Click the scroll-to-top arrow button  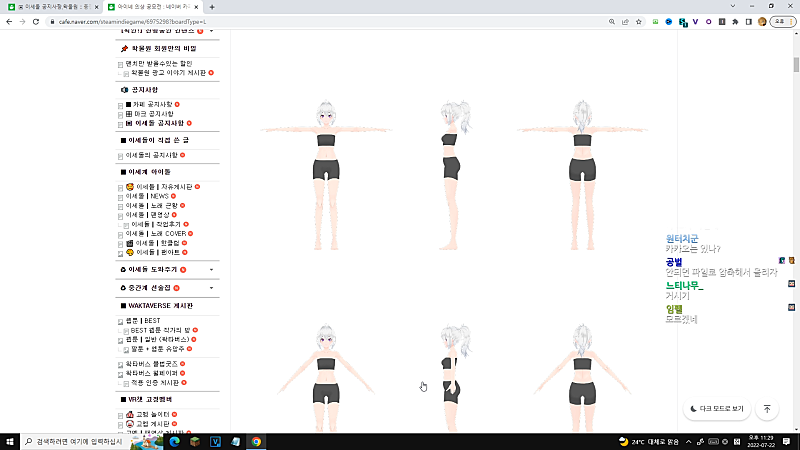point(767,408)
